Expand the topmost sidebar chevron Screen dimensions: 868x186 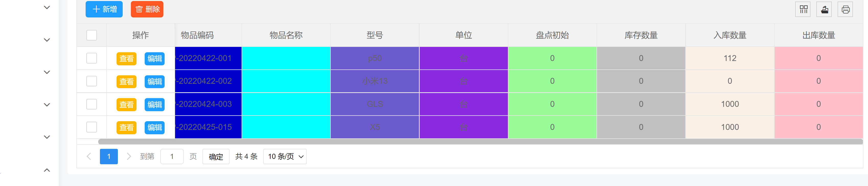(47, 7)
